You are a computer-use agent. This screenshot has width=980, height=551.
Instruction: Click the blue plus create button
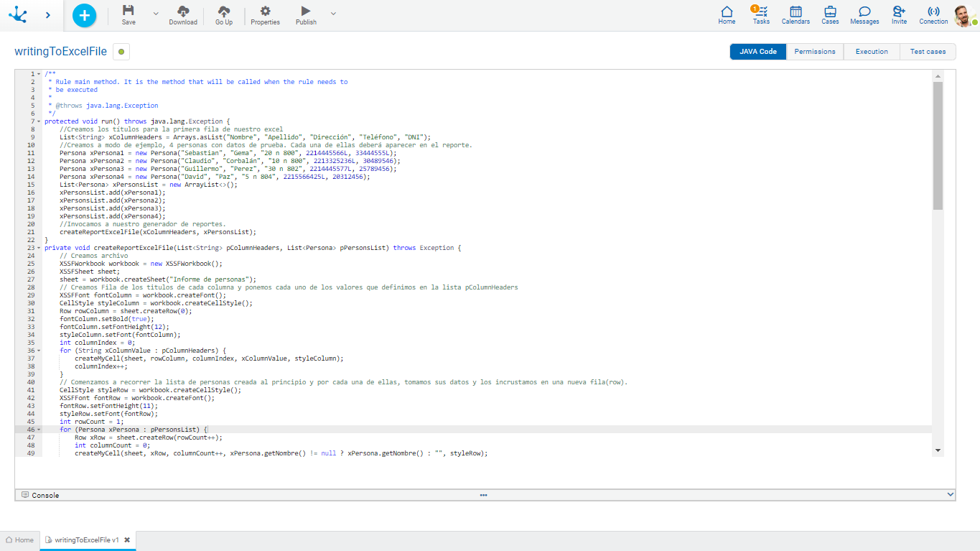(84, 15)
